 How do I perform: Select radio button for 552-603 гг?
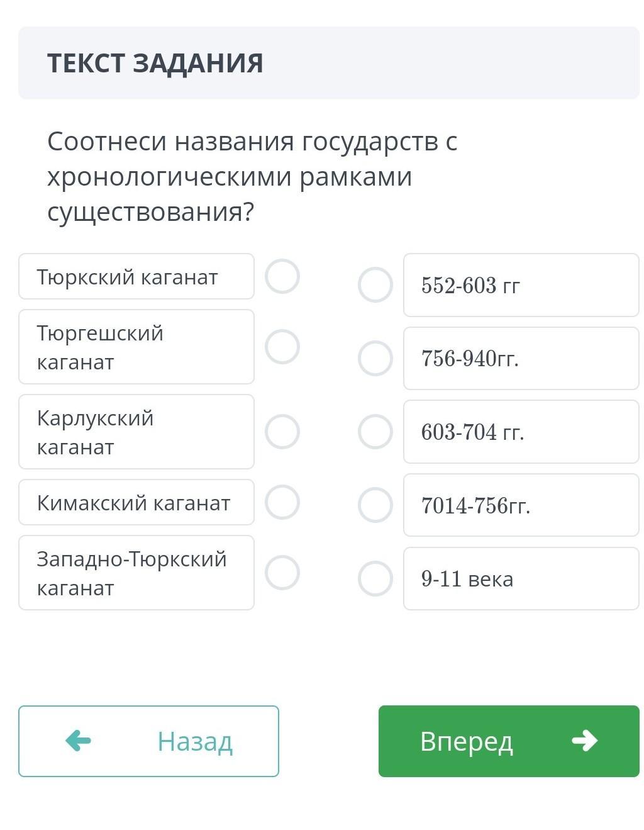click(375, 285)
